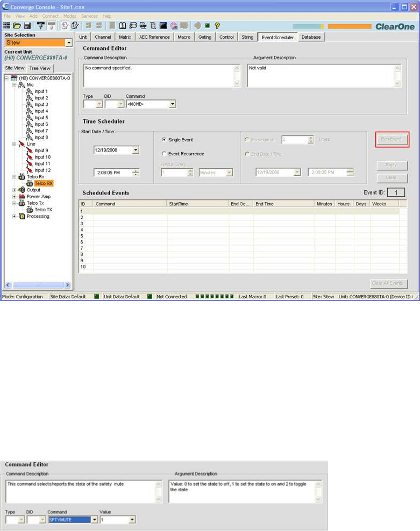This screenshot has height=531, width=420.
Task: Click the purple flower-shaped toolbar icon
Action: (174, 25)
